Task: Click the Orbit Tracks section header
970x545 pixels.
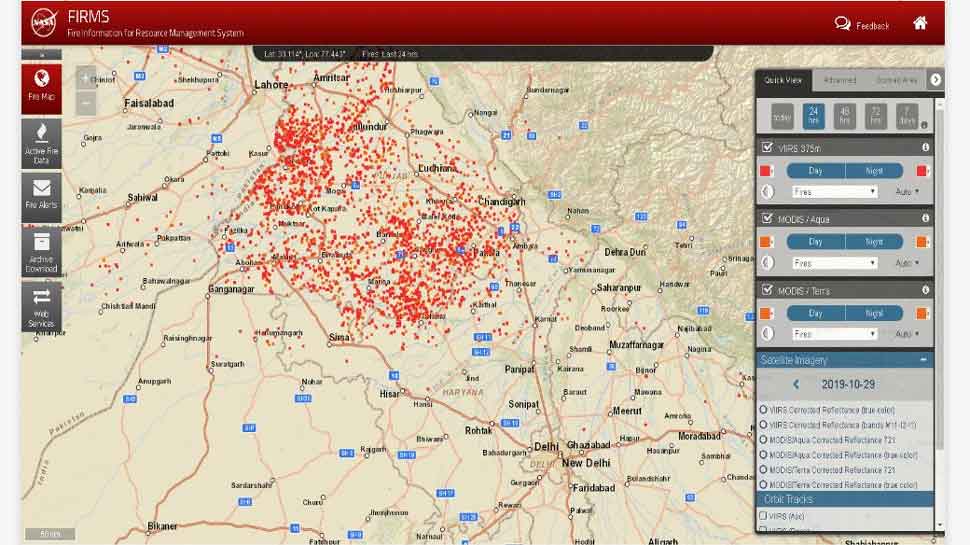Action: point(845,499)
